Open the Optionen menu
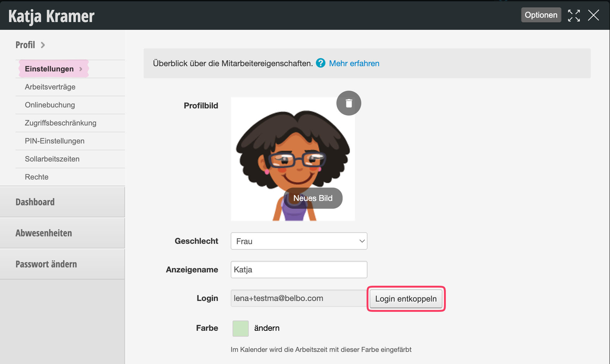 coord(541,15)
